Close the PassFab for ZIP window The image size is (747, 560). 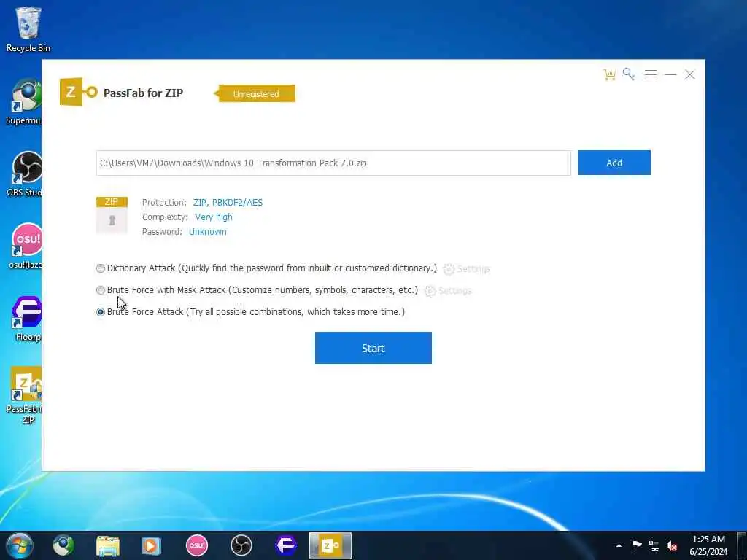[690, 74]
